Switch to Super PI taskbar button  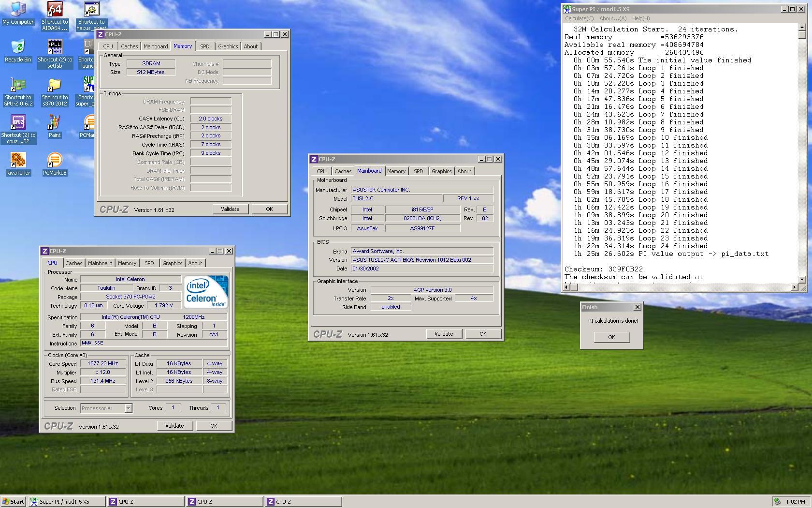click(67, 502)
